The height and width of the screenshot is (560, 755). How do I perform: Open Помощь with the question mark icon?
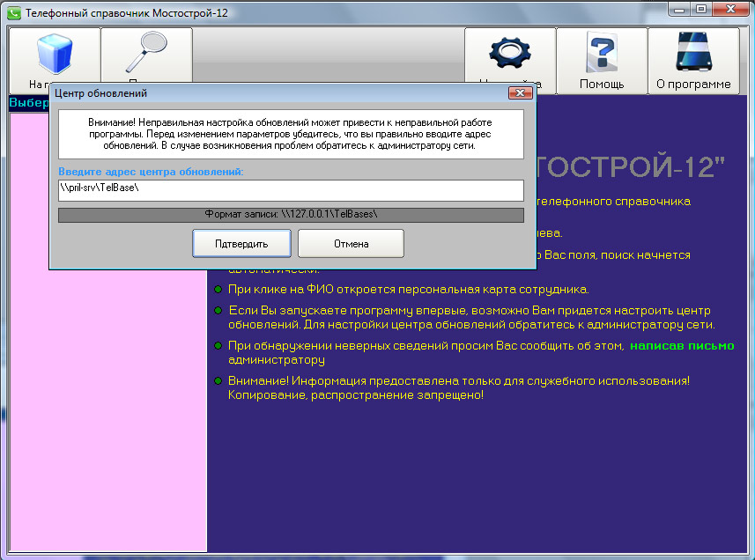pyautogui.click(x=602, y=52)
